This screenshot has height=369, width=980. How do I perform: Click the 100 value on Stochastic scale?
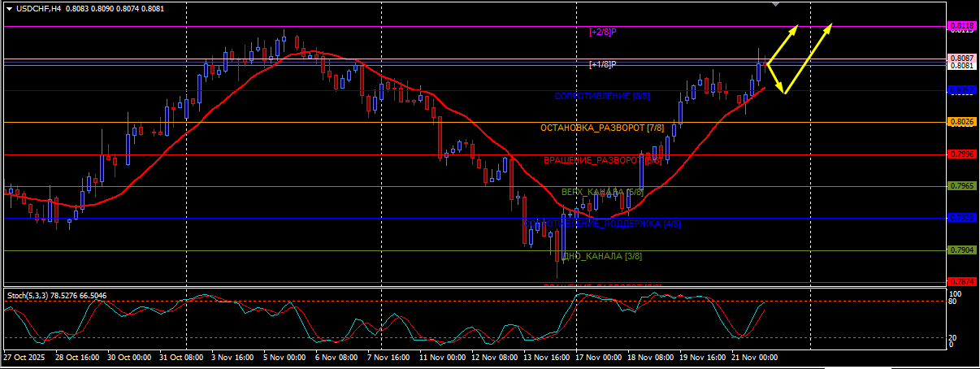coord(956,293)
